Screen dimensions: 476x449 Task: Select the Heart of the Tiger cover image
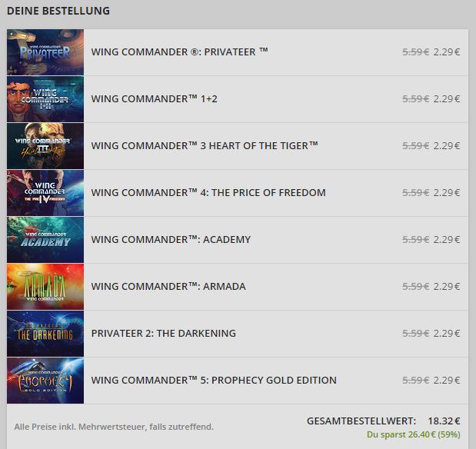45,146
